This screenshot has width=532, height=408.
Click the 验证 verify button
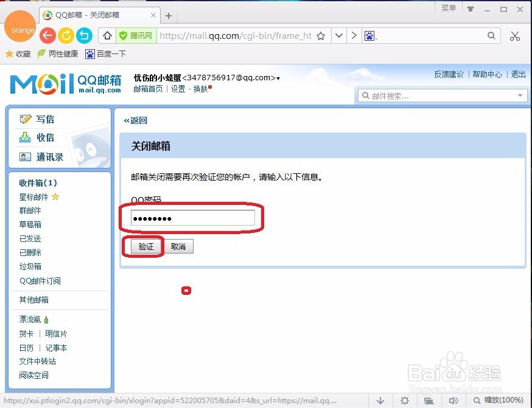144,246
